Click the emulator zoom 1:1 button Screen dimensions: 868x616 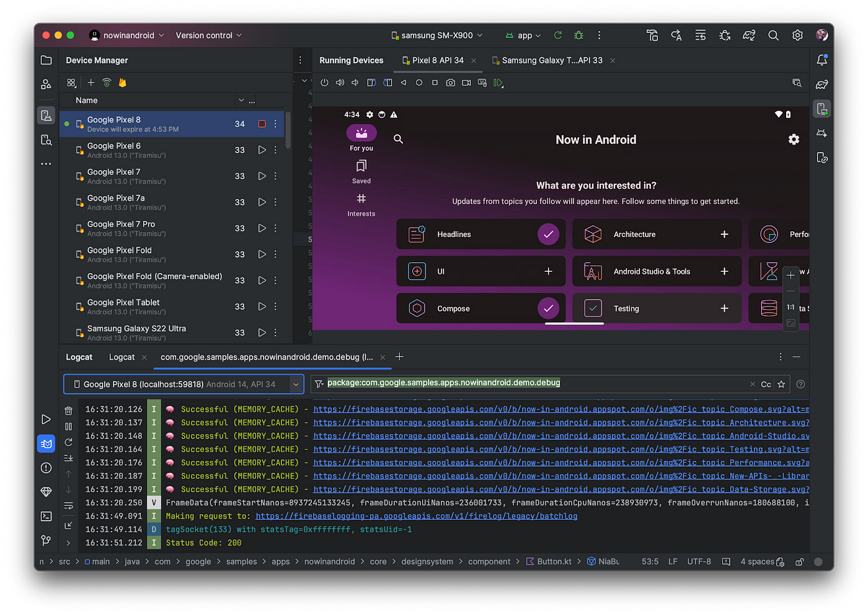790,307
